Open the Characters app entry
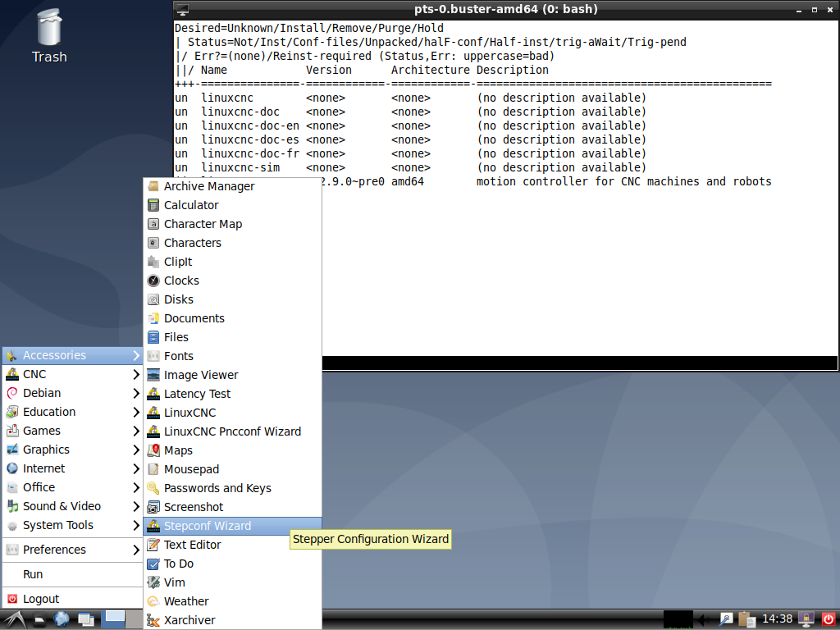Screen dimensions: 840x630 (x=232, y=243)
